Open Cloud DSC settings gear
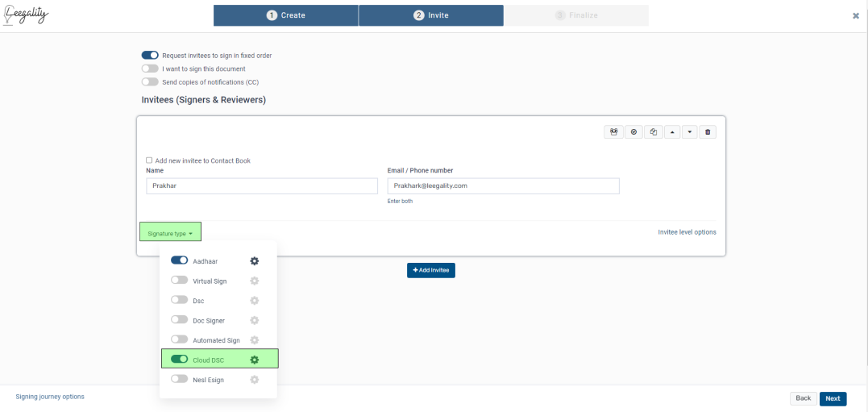The width and height of the screenshot is (868, 412). pos(254,360)
